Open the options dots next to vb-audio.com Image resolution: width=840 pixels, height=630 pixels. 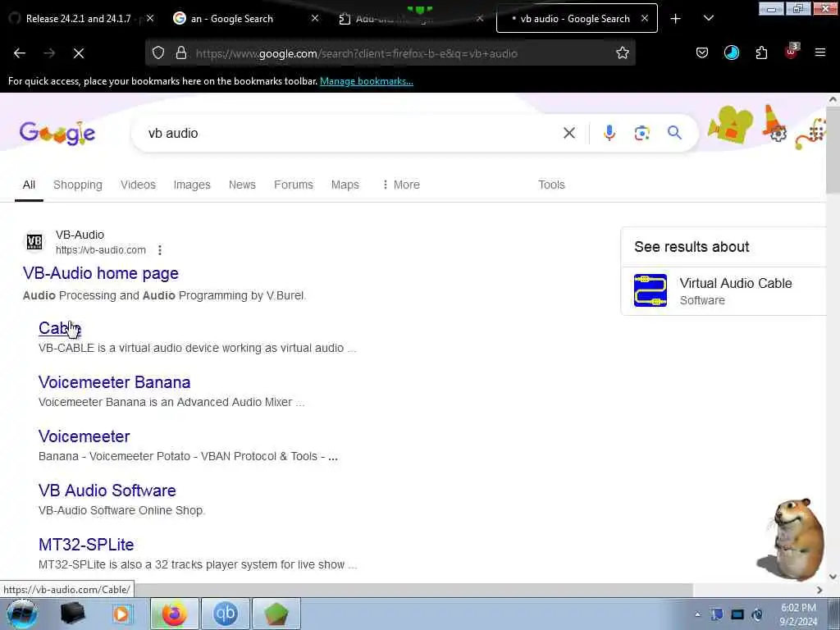click(x=160, y=249)
